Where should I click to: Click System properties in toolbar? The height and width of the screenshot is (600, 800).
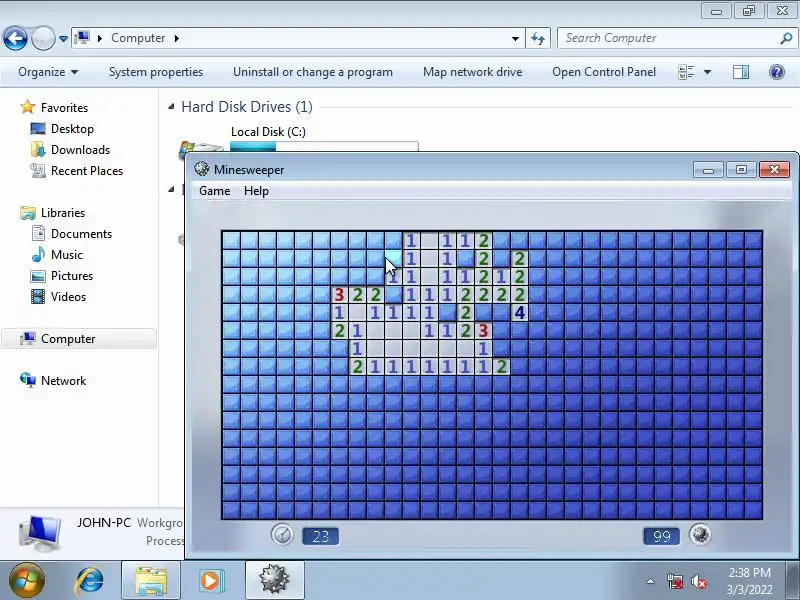click(156, 72)
